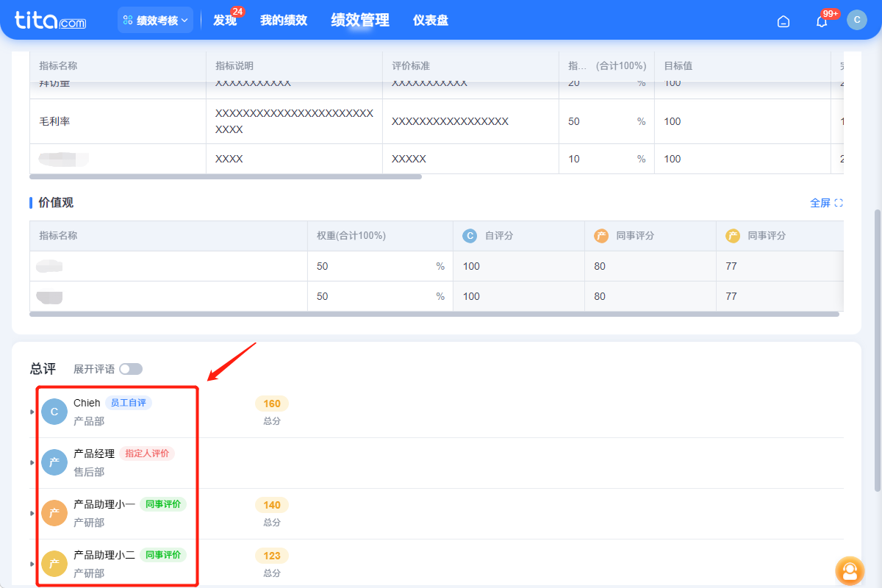Viewport: 882px width, 588px height.
Task: Open the home icon in the top bar
Action: 783,21
